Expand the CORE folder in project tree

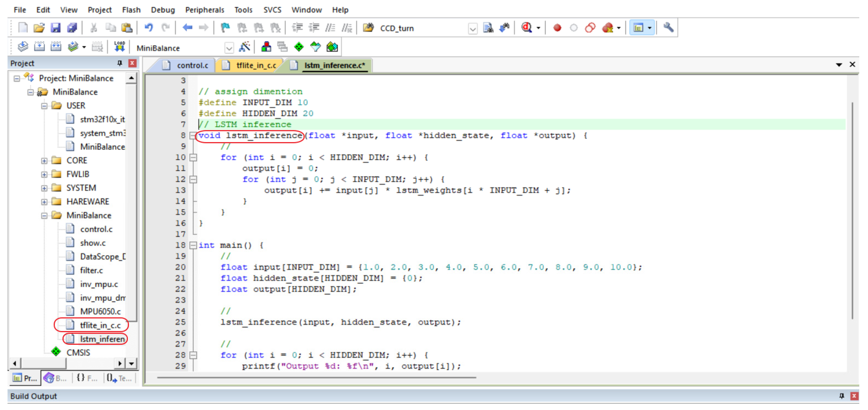click(x=44, y=161)
